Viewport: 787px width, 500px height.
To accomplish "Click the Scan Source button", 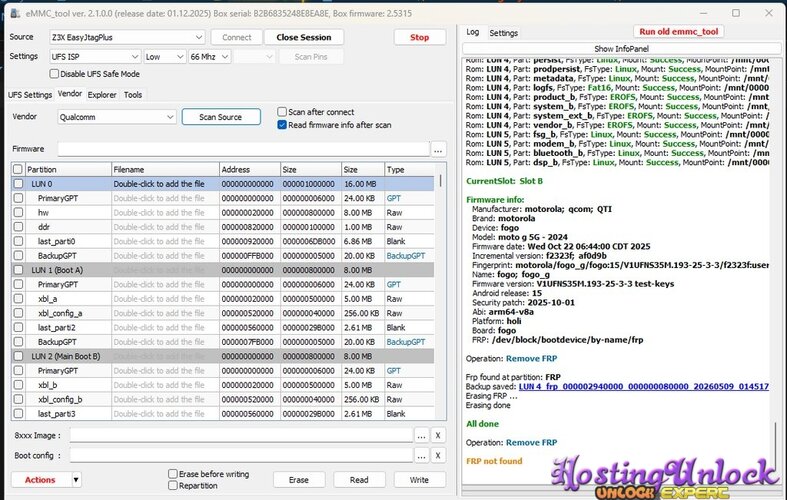I will click(x=221, y=117).
